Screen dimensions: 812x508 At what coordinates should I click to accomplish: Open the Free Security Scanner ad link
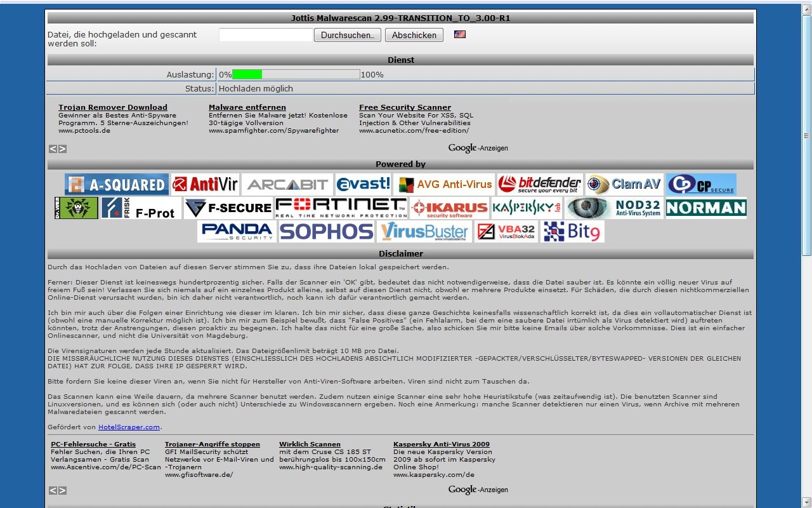point(405,107)
